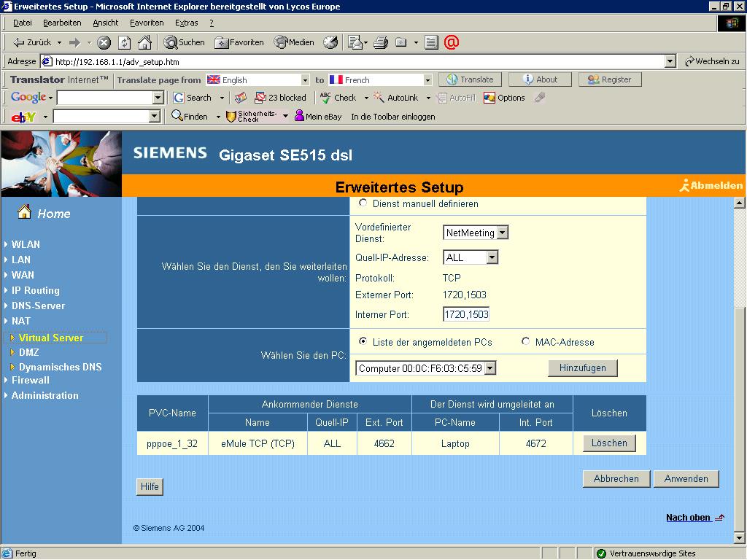Stop loading the page
This screenshot has width=747, height=560.
104,43
